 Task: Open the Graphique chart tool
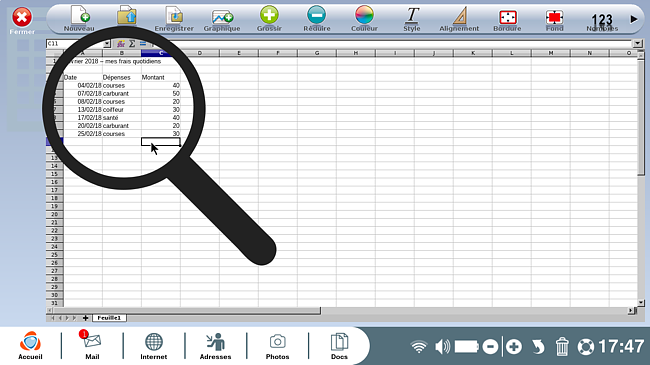[x=222, y=17]
